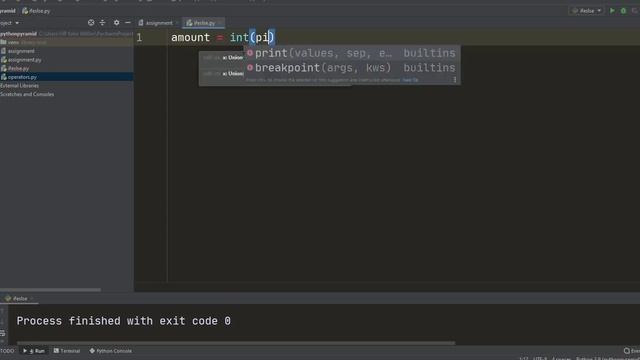Image resolution: width=640 pixels, height=360 pixels.
Task: Open the run configuration dropdown
Action: tap(587, 11)
